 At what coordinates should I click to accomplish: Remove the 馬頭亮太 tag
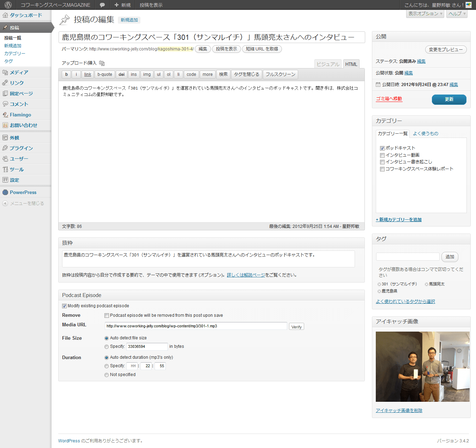(x=427, y=284)
